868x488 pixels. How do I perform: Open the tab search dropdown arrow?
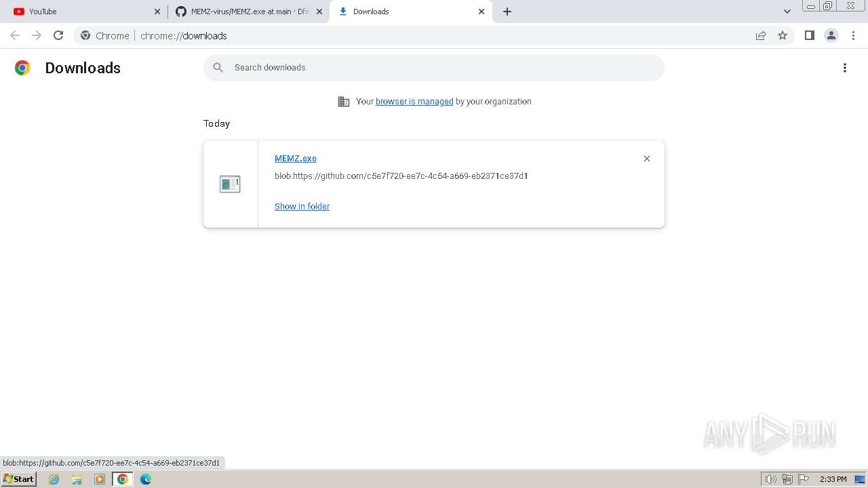coord(787,12)
